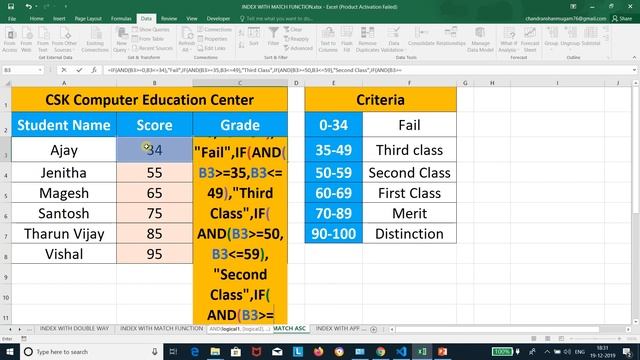Switch to the Page Layout tab

tap(88, 18)
